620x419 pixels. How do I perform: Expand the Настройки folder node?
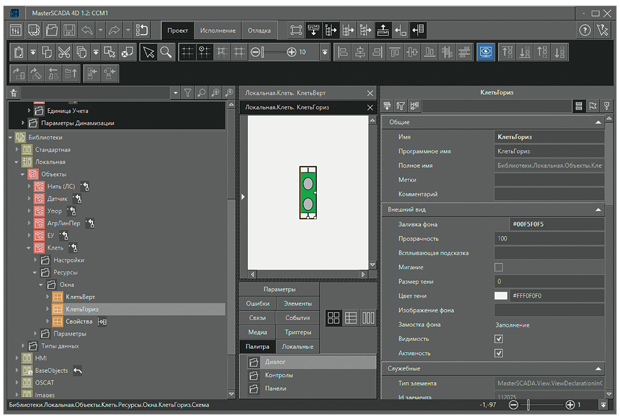click(35, 260)
